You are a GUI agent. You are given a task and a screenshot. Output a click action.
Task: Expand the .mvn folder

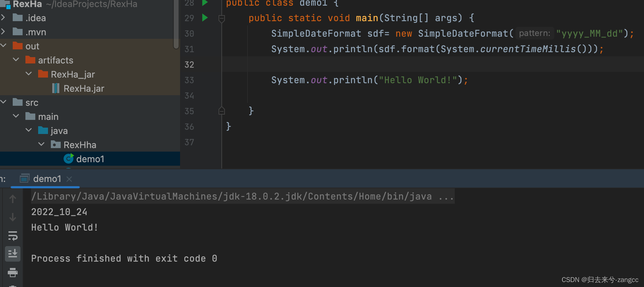[3, 31]
